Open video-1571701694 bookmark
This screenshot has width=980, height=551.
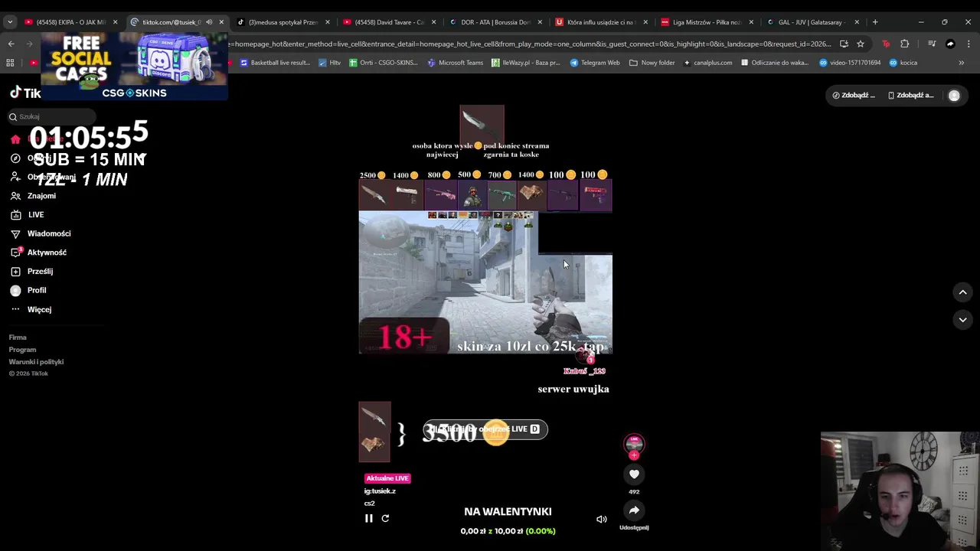[848, 63]
